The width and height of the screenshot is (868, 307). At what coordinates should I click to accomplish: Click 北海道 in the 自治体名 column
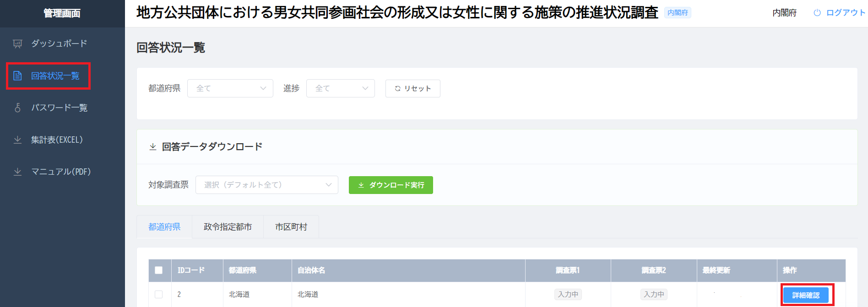click(308, 294)
